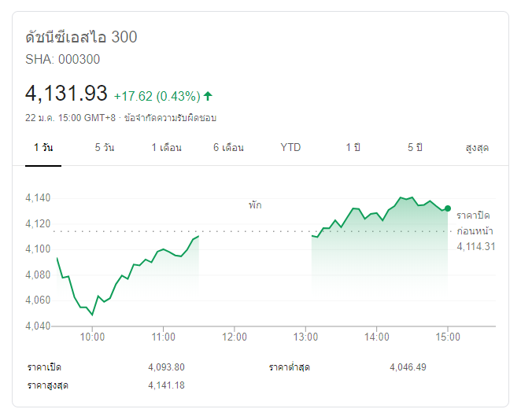Click the ราคาสูงสุด value 4,141.18
The image size is (521, 420).
166,385
